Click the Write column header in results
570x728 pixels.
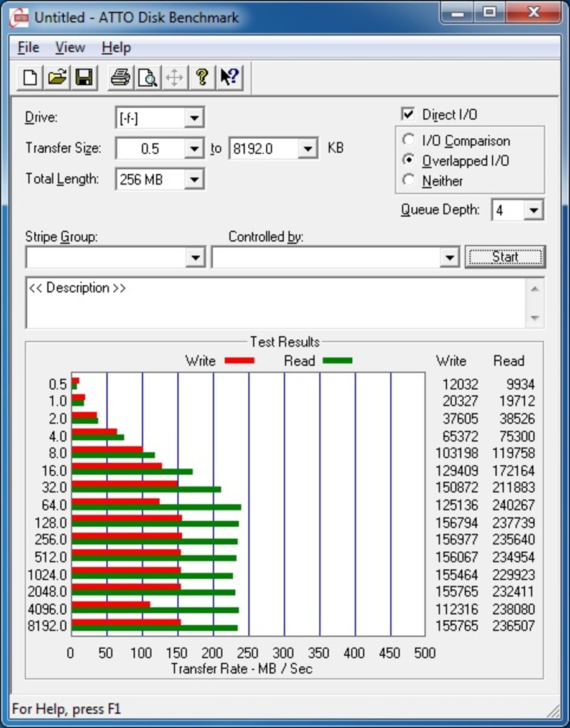[451, 361]
